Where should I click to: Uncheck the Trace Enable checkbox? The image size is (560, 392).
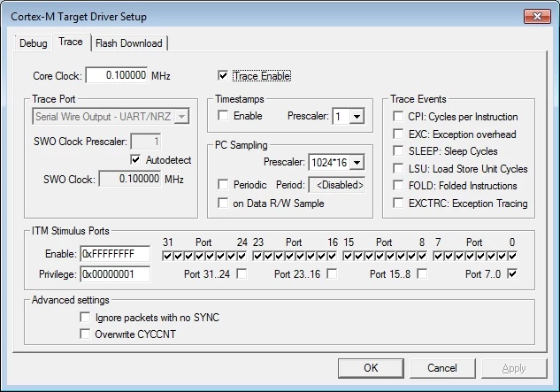223,75
